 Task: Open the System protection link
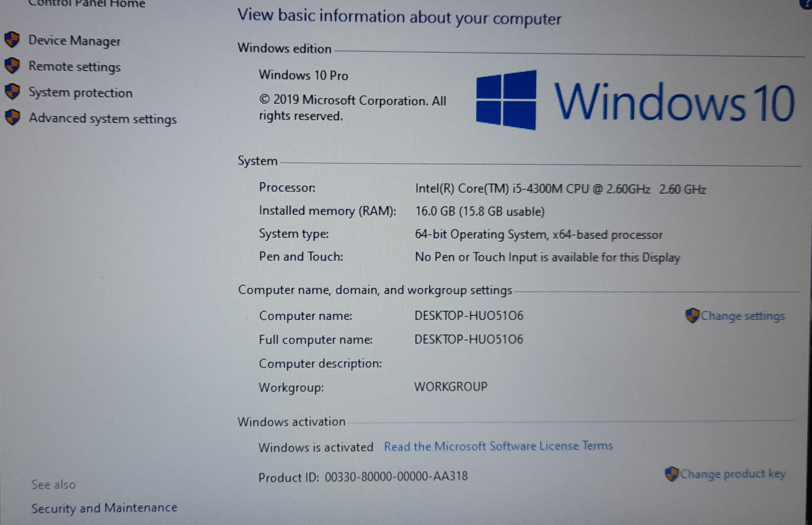(x=81, y=93)
